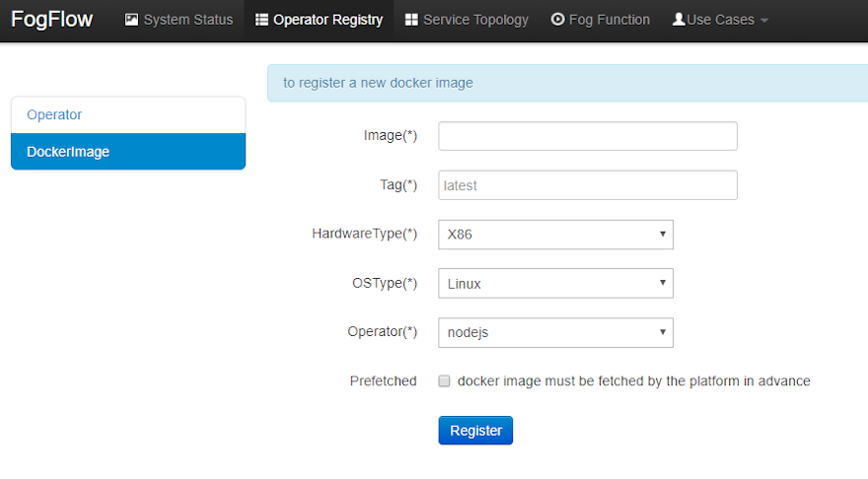Click the prefetched docker image description label
Screen dimensions: 868x479
tap(633, 381)
